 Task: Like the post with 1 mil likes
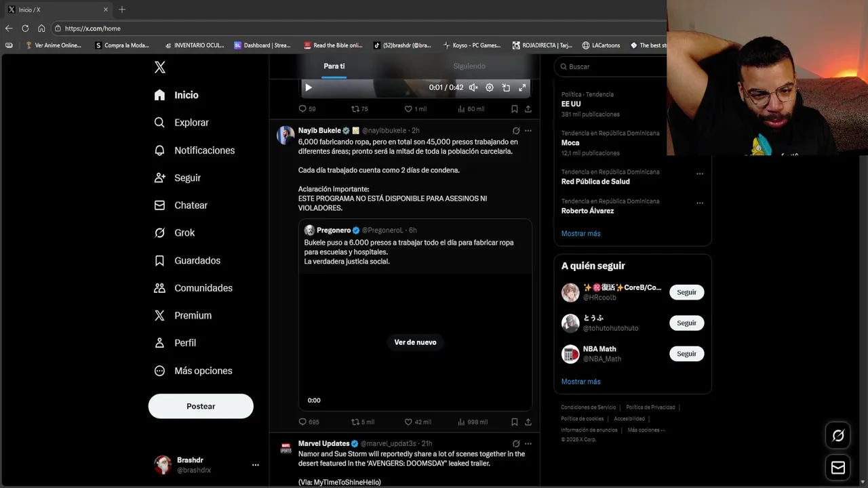click(x=416, y=108)
